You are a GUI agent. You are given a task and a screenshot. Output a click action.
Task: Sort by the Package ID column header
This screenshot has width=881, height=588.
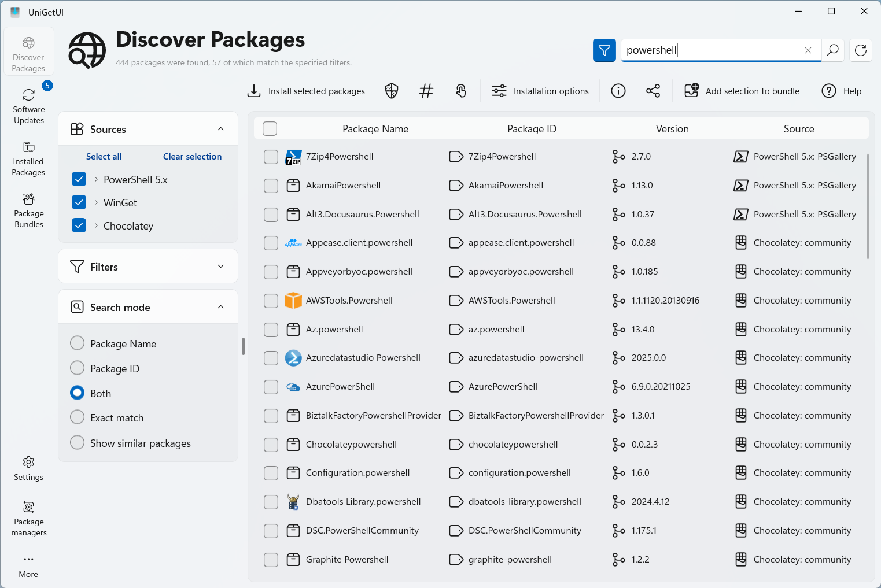pos(532,129)
